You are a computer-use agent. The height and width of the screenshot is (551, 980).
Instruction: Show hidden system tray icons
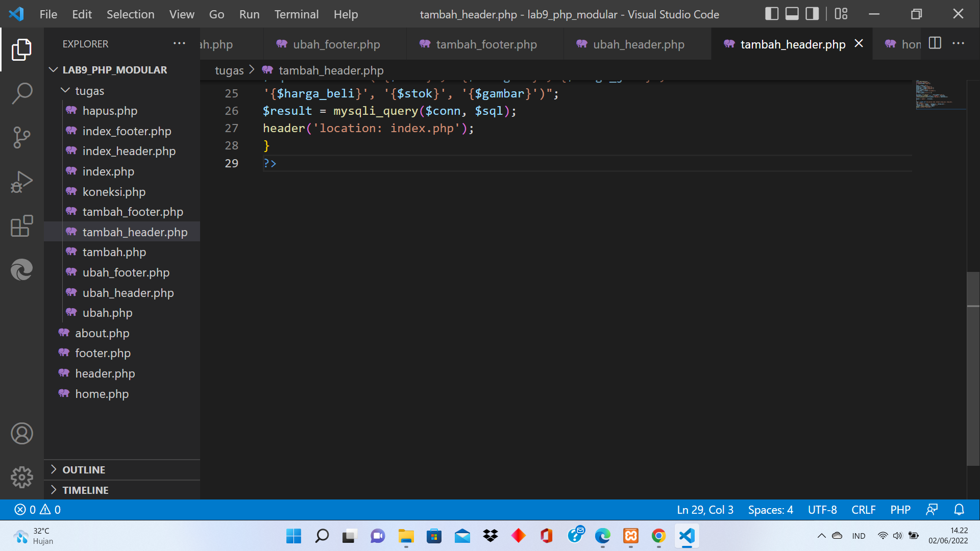pos(821,536)
